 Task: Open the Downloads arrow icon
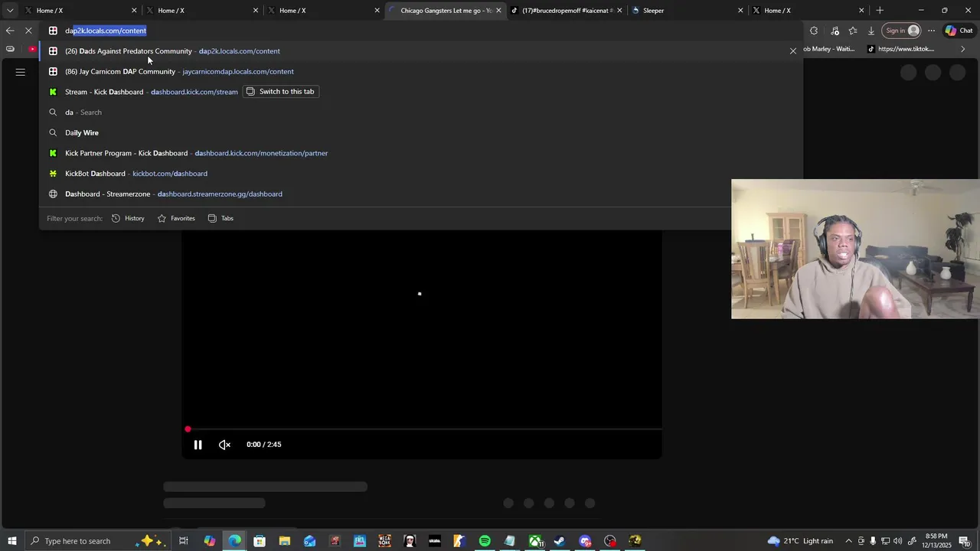[871, 31]
